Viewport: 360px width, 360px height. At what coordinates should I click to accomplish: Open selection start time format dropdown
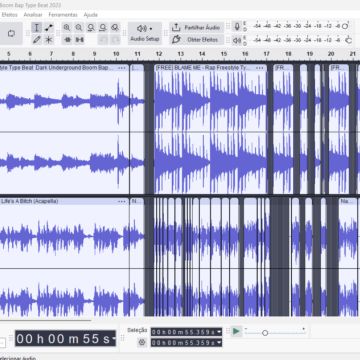(x=219, y=332)
